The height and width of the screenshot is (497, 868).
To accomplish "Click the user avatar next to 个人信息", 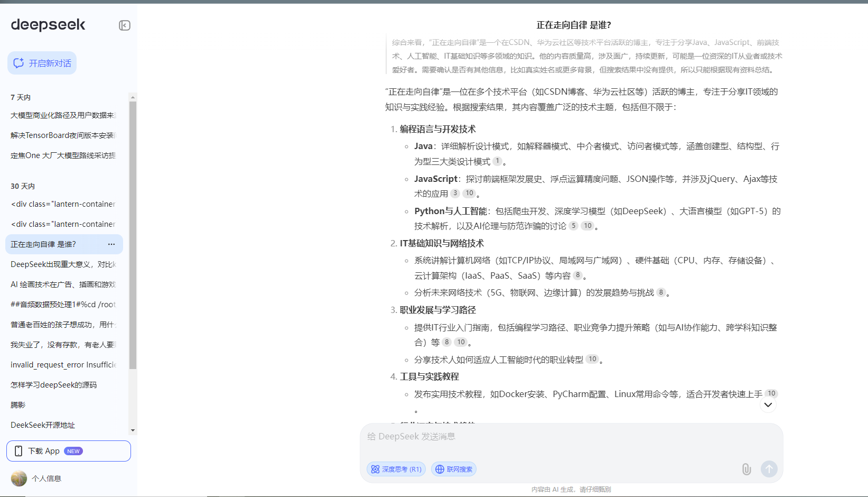I will pyautogui.click(x=19, y=478).
